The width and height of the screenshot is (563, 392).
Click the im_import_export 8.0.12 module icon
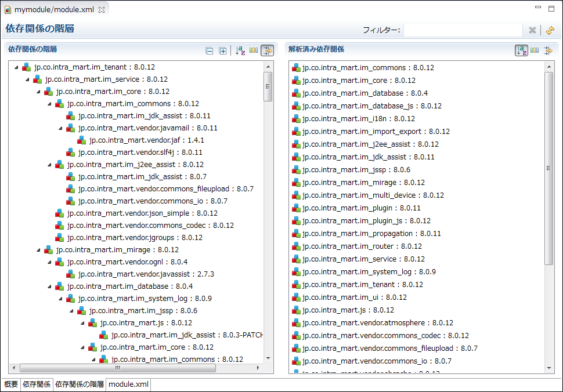[296, 132]
